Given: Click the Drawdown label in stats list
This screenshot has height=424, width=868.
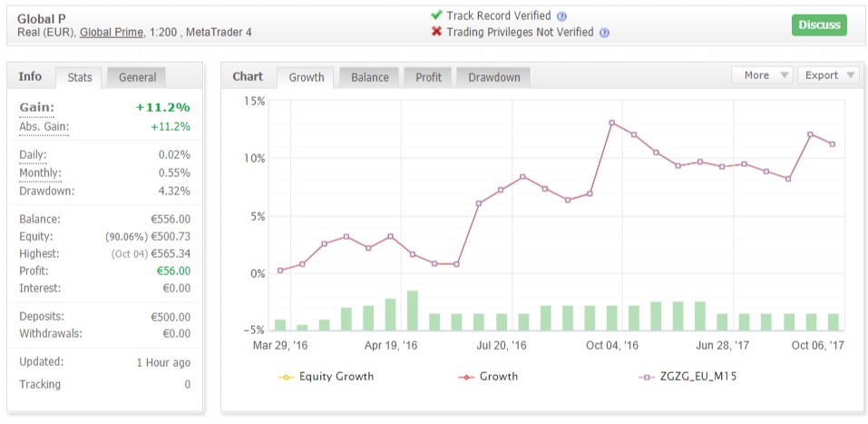Looking at the screenshot, I should click(46, 191).
